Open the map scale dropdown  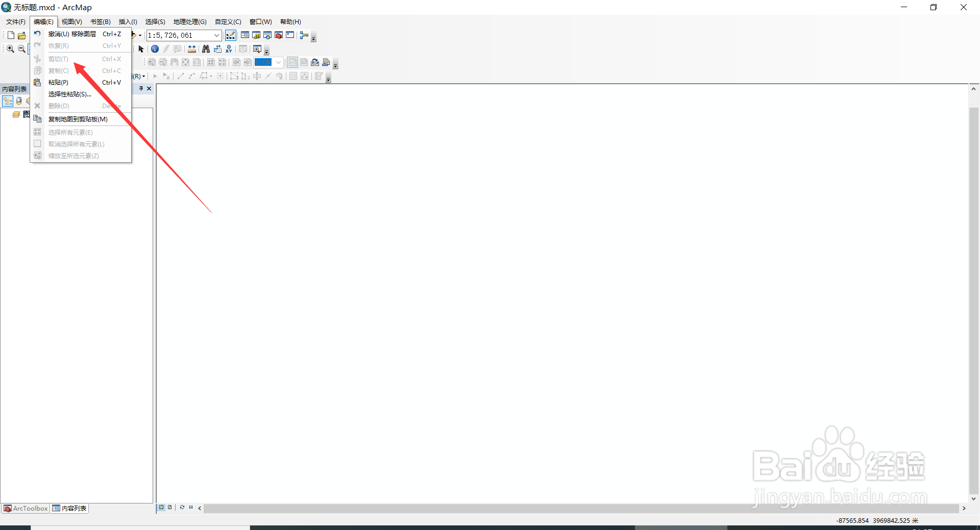216,35
